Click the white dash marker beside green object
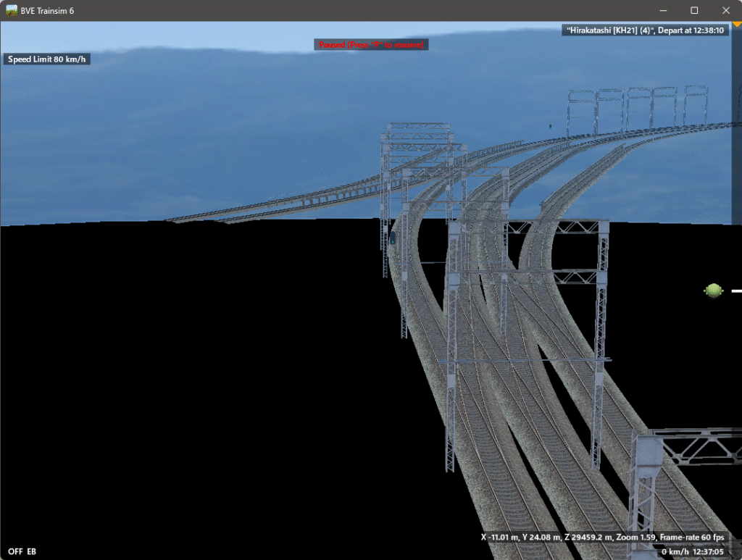The height and width of the screenshot is (560, 742). tap(736, 291)
